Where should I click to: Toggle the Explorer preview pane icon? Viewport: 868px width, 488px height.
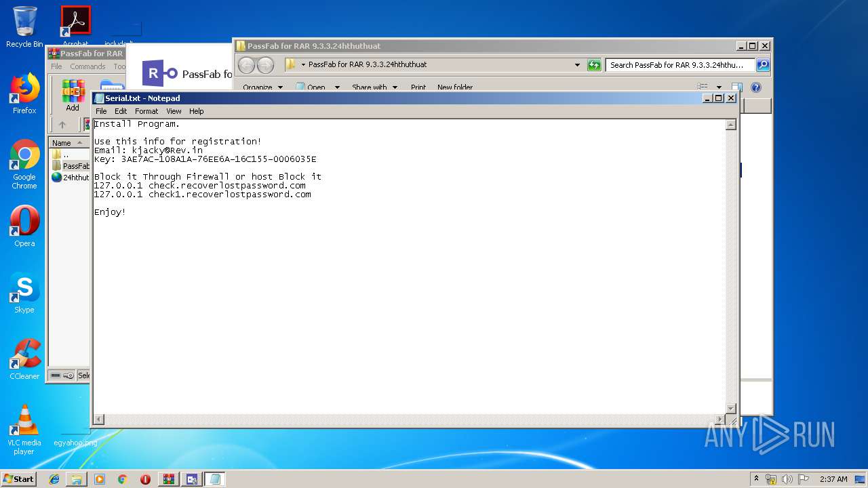737,87
